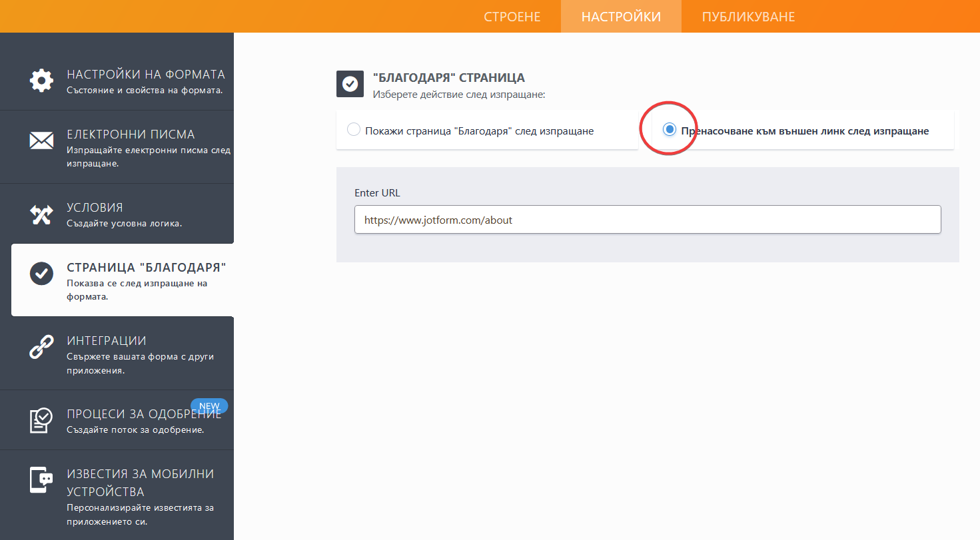Select the show "Благодаря" page radio button

[354, 130]
